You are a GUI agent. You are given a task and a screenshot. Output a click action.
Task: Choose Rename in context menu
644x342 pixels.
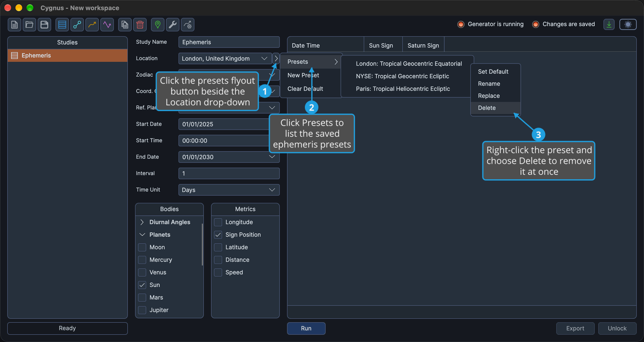(495, 84)
